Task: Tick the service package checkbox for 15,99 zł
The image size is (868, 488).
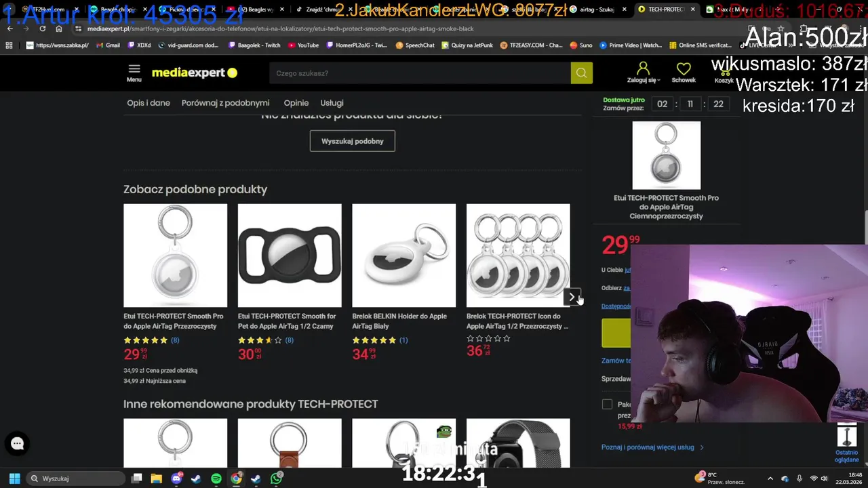Action: tap(607, 404)
